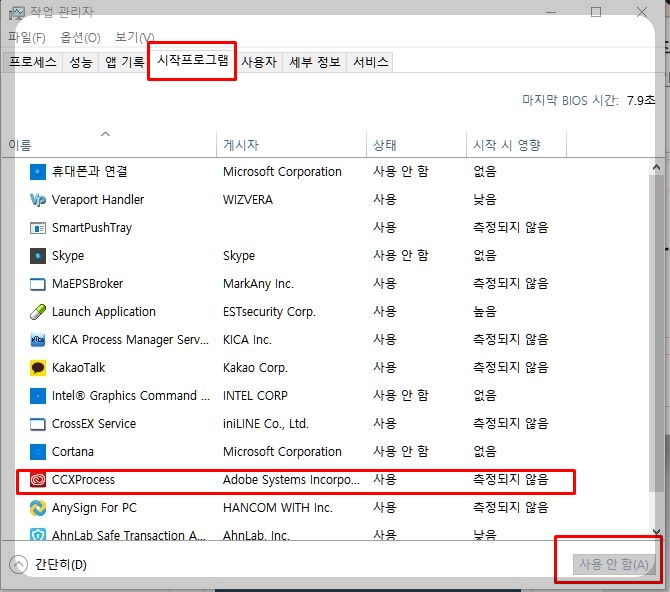
Task: Click publisher iniLINE Co., Ltd.
Action: [x=265, y=424]
